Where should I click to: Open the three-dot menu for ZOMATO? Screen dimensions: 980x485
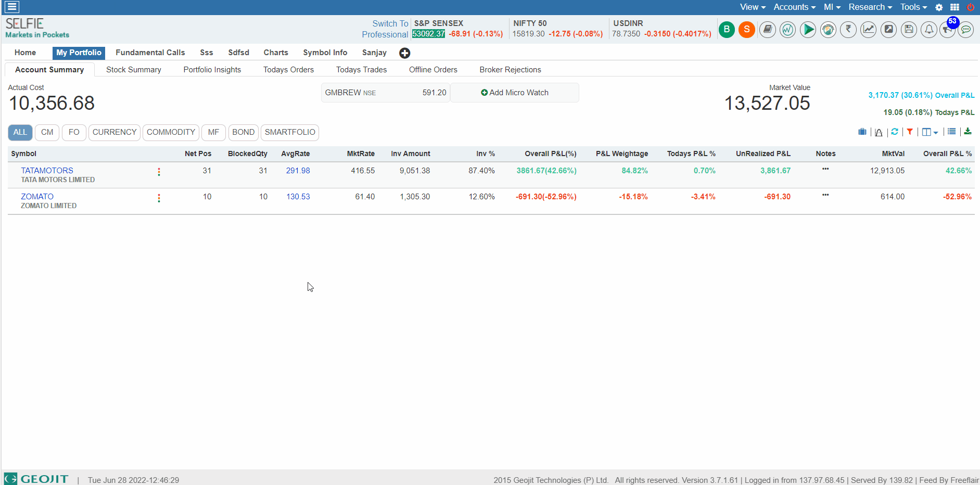159,198
